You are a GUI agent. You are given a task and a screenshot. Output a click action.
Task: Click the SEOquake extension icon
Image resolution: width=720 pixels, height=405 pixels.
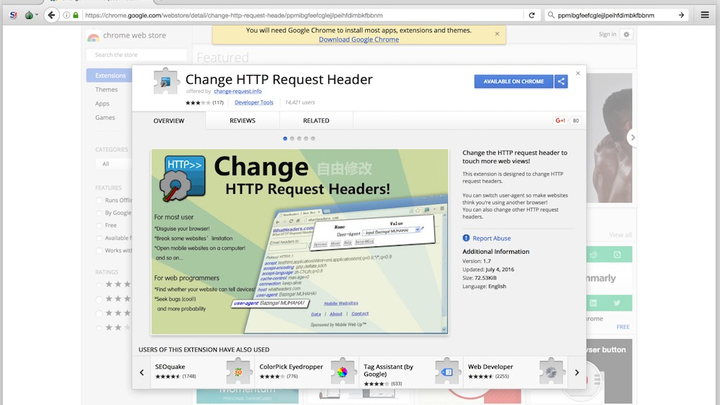pos(239,371)
